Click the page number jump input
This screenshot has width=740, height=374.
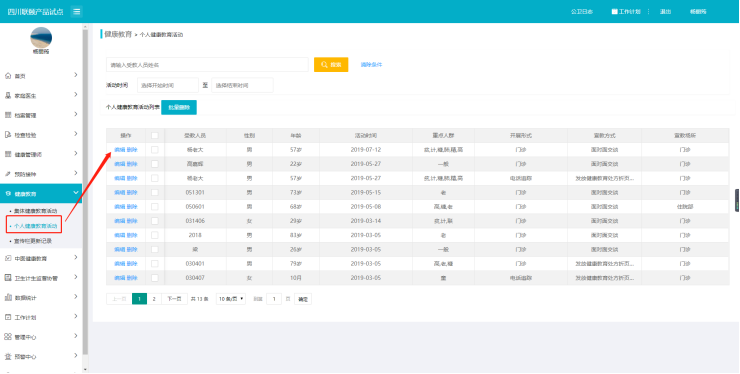pos(274,299)
